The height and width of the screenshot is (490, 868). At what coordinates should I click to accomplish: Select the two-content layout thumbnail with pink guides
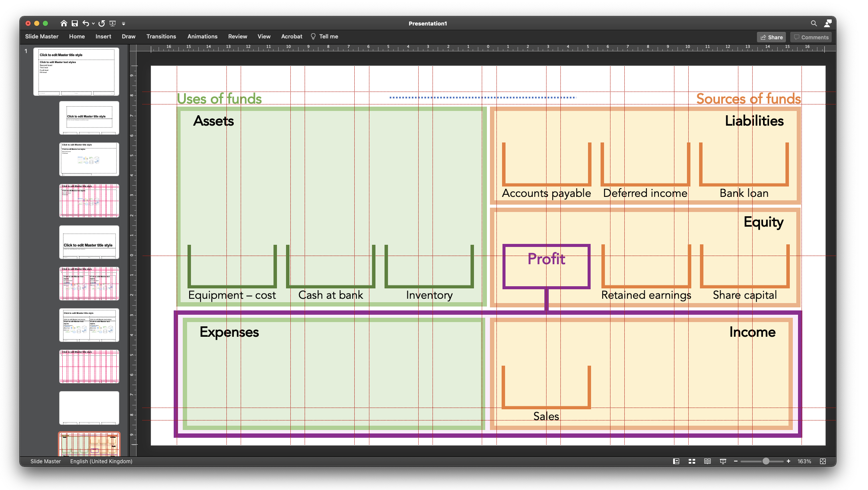89,284
